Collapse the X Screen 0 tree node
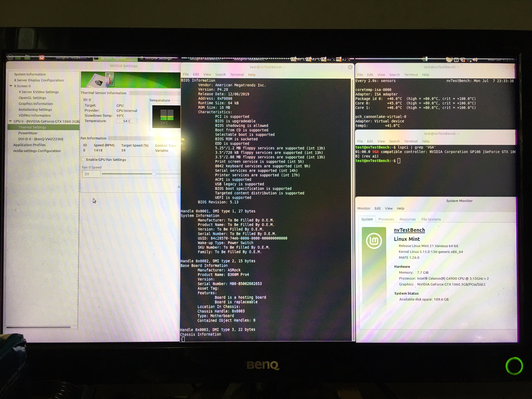This screenshot has width=532, height=399. (11, 86)
